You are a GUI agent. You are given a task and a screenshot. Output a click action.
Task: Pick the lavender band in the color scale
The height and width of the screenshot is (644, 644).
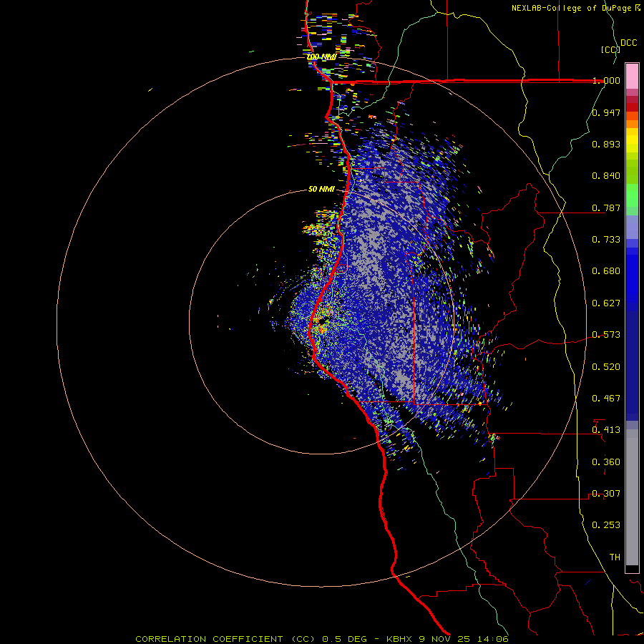tap(632, 227)
